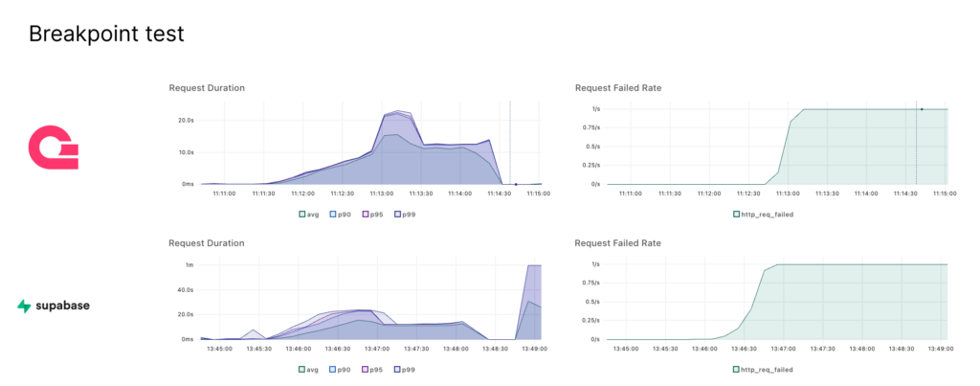Open Appwrite Request Failed Rate panel title menu
The height and width of the screenshot is (386, 980).
click(617, 88)
